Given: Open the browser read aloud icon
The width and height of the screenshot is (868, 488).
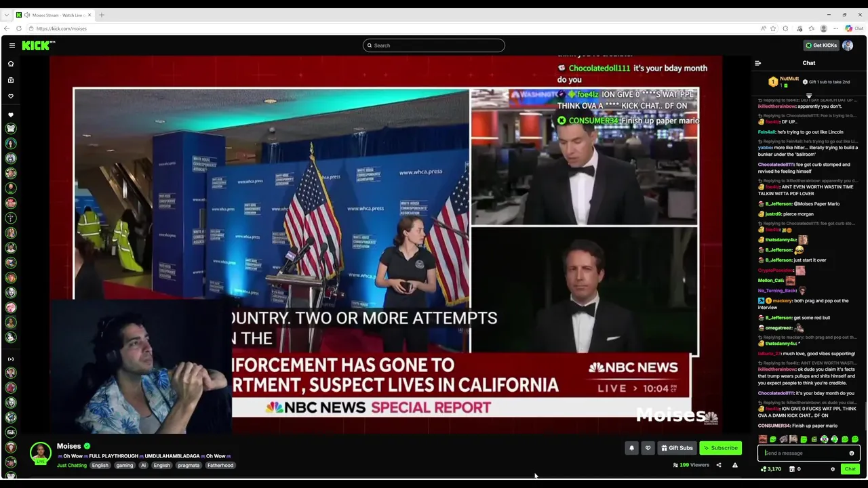Looking at the screenshot, I should pyautogui.click(x=764, y=28).
